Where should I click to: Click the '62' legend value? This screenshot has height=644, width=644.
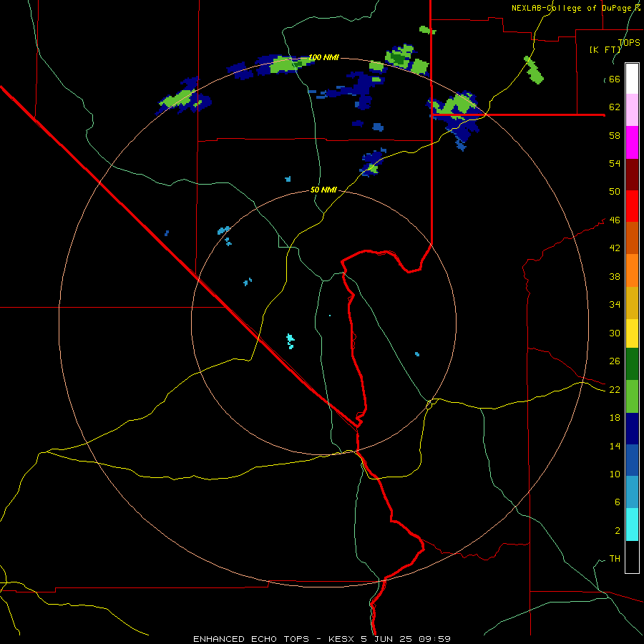coord(615,107)
